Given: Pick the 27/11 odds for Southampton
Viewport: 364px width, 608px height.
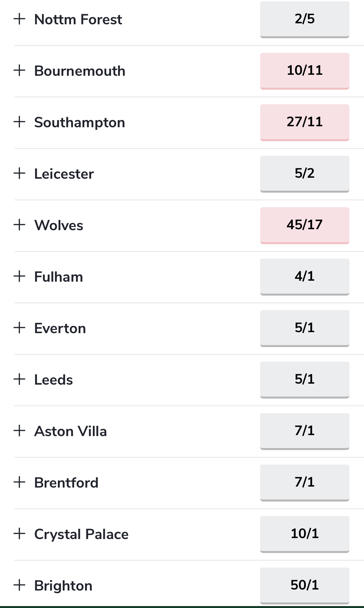Looking at the screenshot, I should [304, 122].
